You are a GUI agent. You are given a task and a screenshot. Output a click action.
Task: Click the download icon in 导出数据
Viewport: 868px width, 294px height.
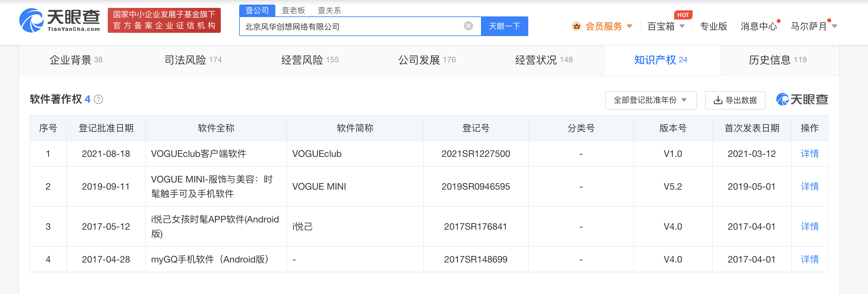click(718, 100)
